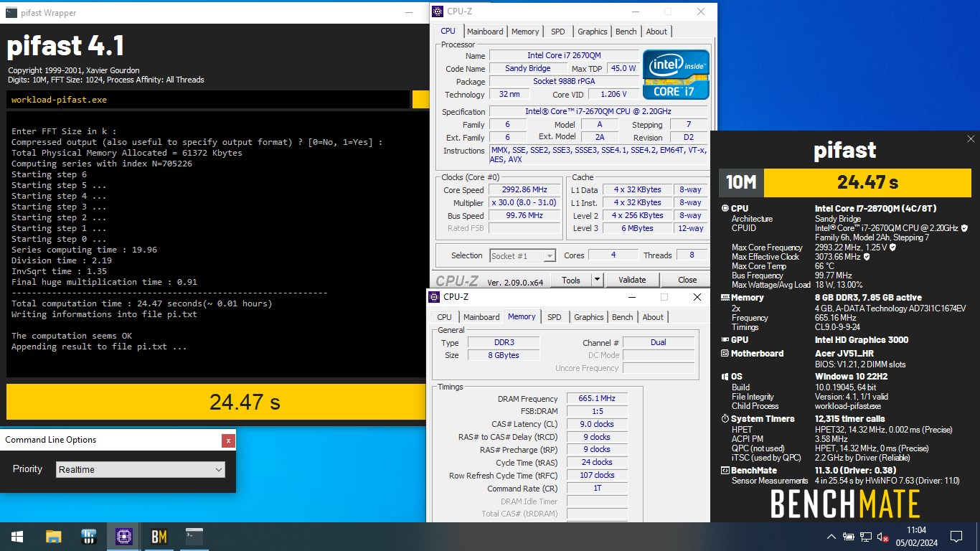
Task: Open the Windows Start menu
Action: tap(17, 537)
